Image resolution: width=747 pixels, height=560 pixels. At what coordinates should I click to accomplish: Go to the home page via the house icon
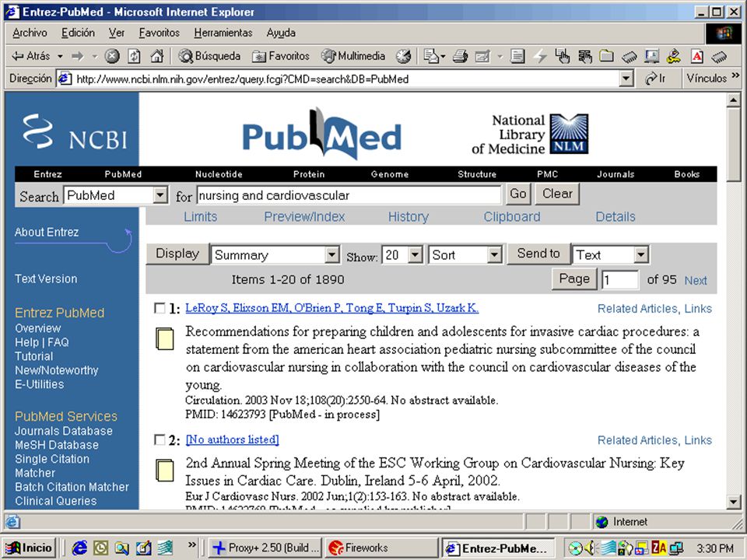tap(156, 56)
